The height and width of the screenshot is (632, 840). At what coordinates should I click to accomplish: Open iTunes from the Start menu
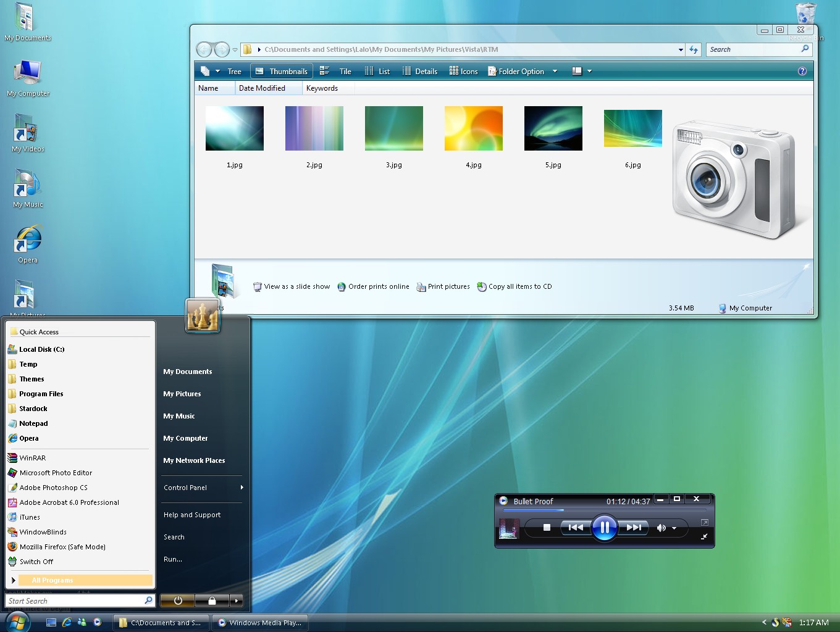29,517
